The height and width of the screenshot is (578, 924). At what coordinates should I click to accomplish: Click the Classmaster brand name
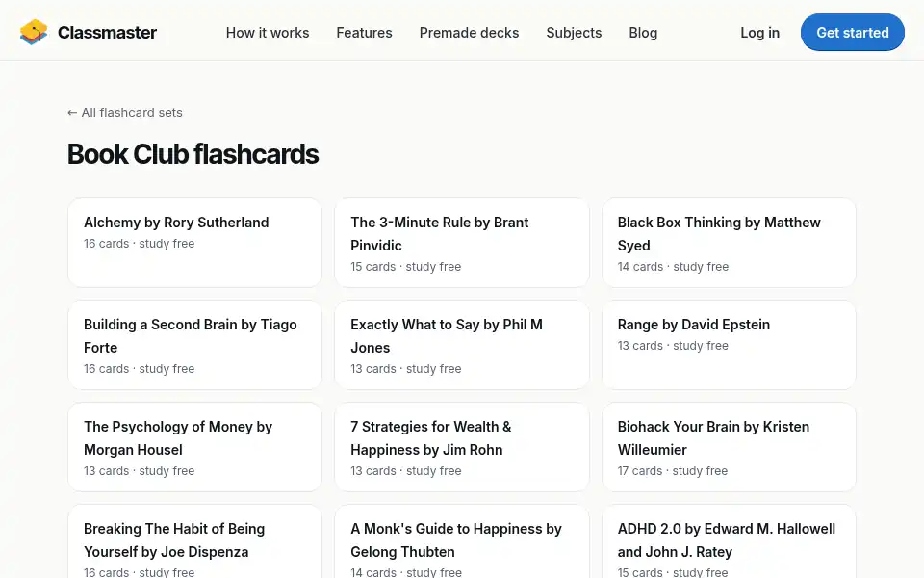click(x=107, y=33)
